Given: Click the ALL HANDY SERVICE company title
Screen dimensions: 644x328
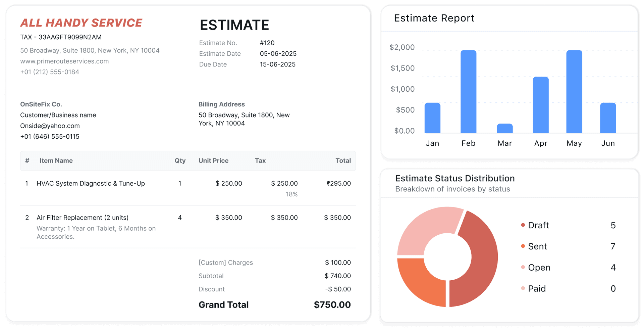Looking at the screenshot, I should pos(81,23).
